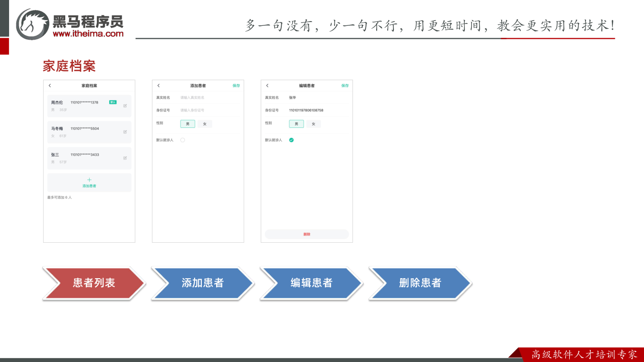The height and width of the screenshot is (362, 644).
Task: Open the www.itheima.com link
Action: point(88,34)
